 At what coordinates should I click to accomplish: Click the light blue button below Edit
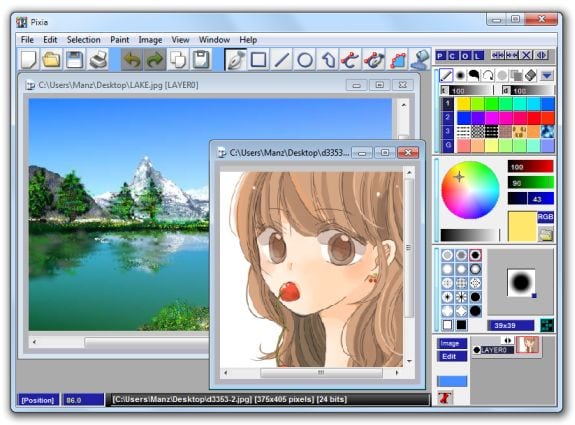[452, 381]
